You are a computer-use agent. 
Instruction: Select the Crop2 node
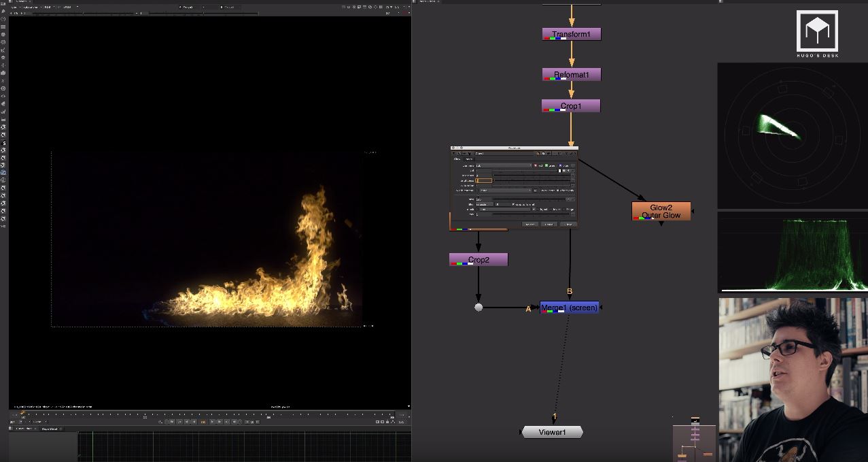point(479,259)
